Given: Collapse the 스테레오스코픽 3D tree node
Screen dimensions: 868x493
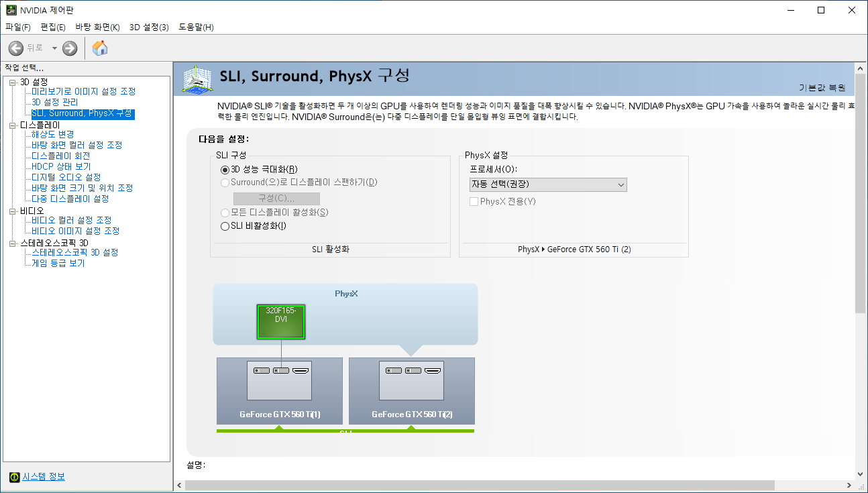Looking at the screenshot, I should [13, 243].
